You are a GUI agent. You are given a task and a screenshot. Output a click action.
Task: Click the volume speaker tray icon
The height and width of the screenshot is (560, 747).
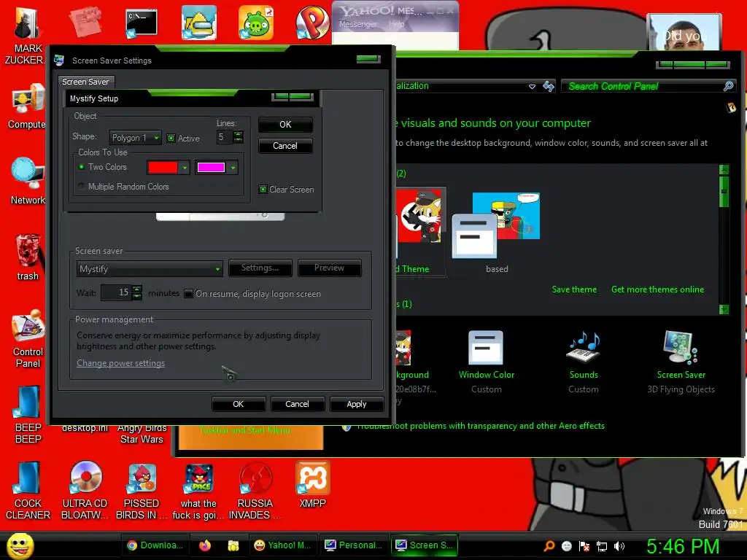(619, 546)
